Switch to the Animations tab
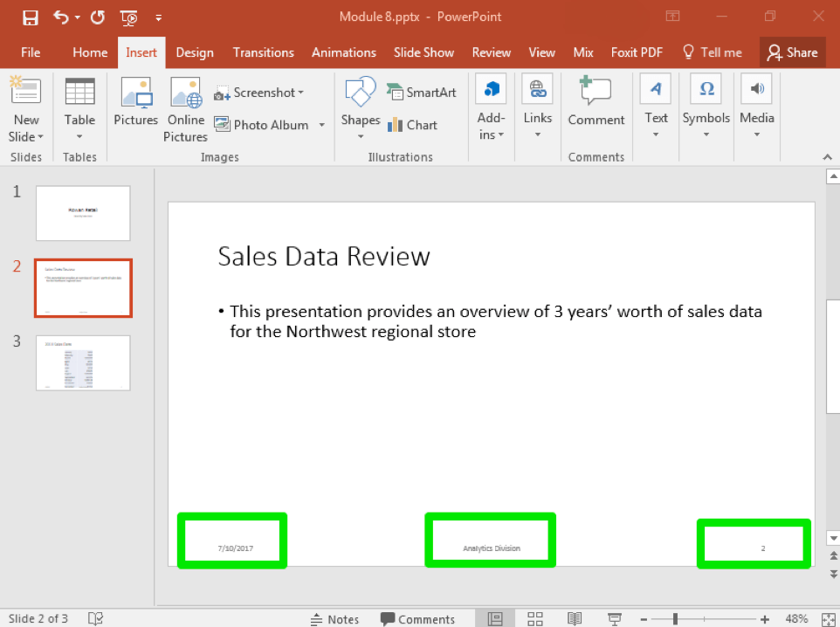Screen dimensions: 840x627 344,52
